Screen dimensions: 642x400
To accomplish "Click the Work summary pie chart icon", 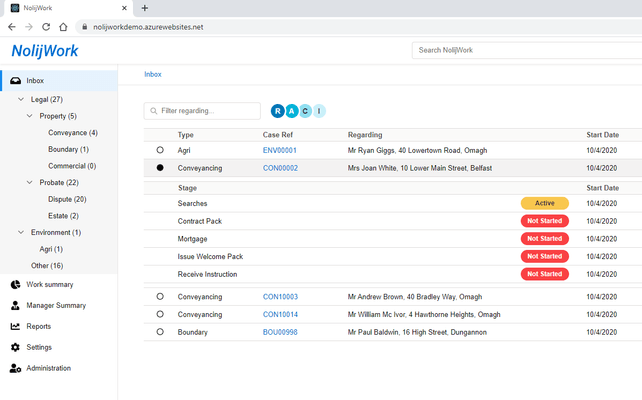I will point(15,285).
